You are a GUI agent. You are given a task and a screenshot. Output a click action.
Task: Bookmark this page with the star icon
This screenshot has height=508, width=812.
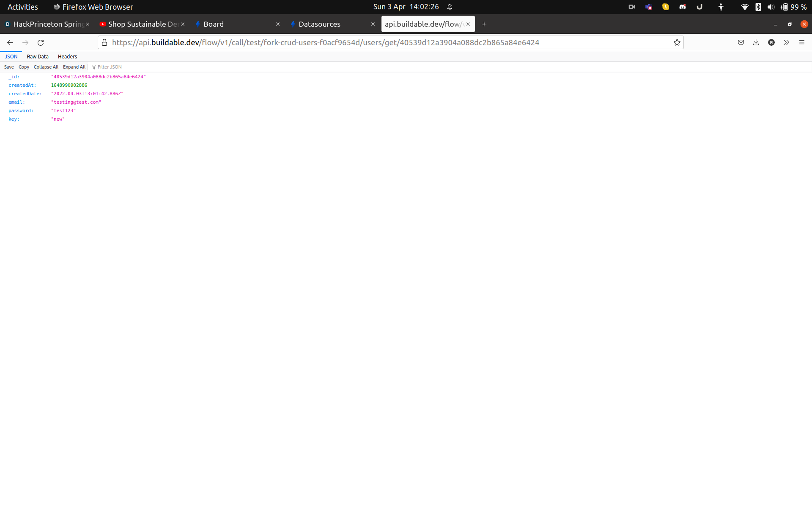point(677,42)
